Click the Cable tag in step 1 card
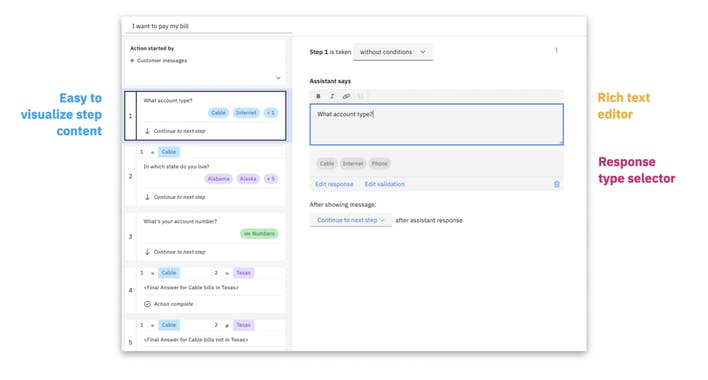Viewport: 708px width, 380px height. click(x=219, y=113)
